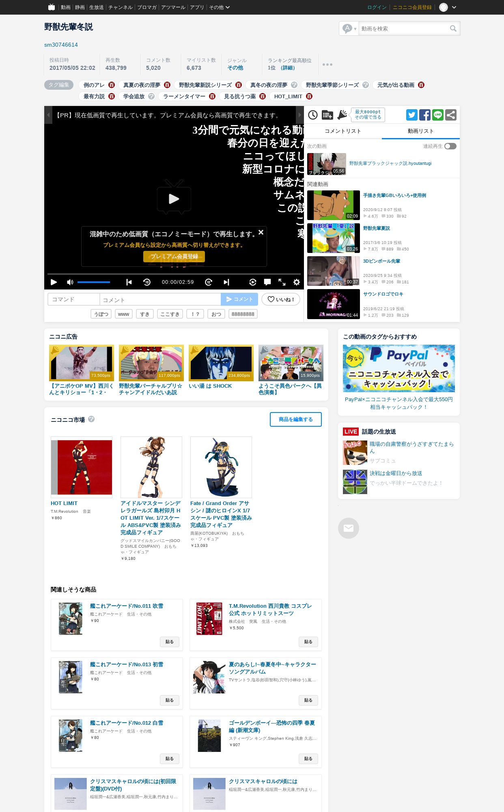The height and width of the screenshot is (812, 504).
Task: Open the generic share icon
Action: tap(451, 115)
